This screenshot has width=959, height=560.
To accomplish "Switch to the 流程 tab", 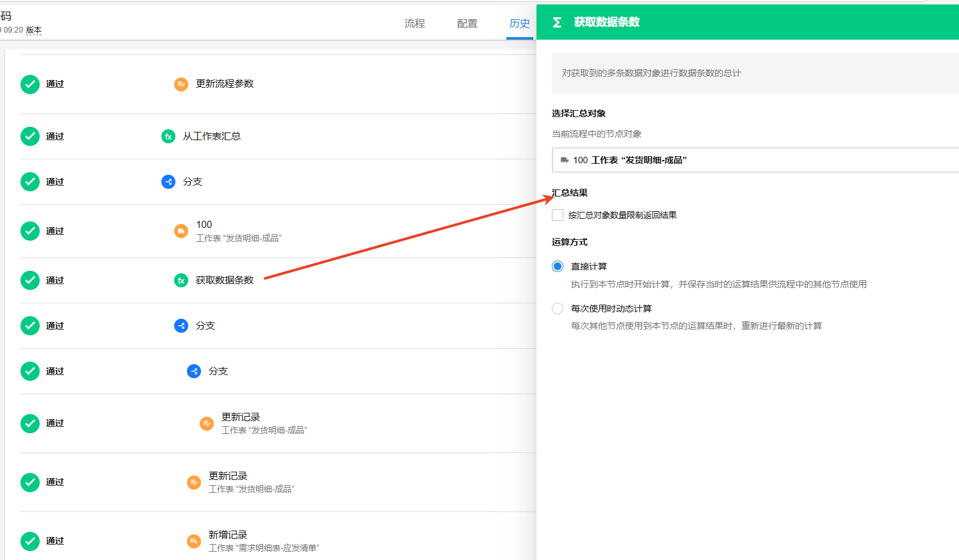I will tap(414, 24).
